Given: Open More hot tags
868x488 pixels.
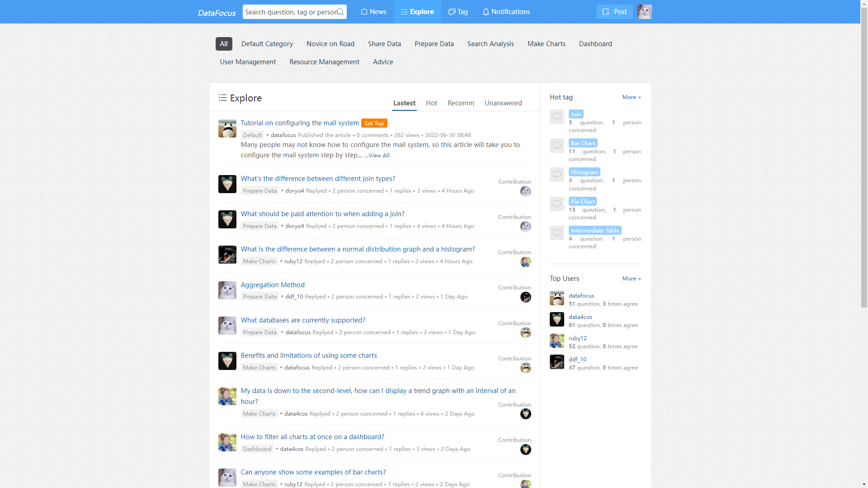Looking at the screenshot, I should tap(632, 97).
